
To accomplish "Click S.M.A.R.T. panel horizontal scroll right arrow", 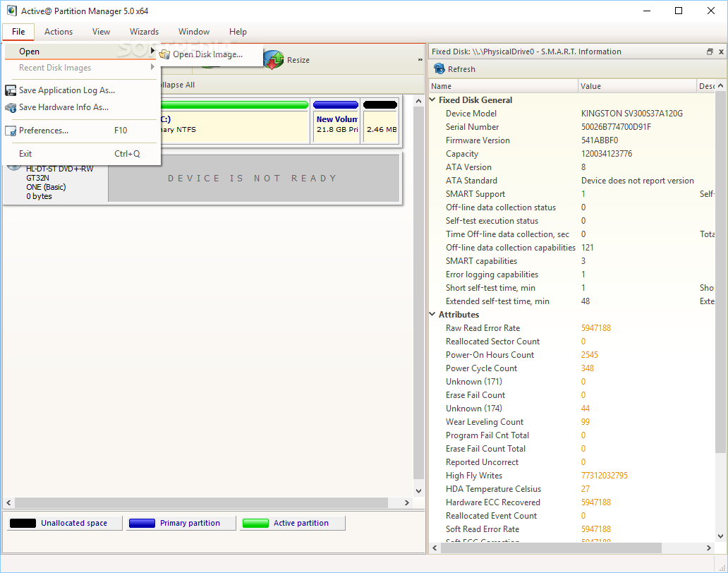I will (708, 548).
